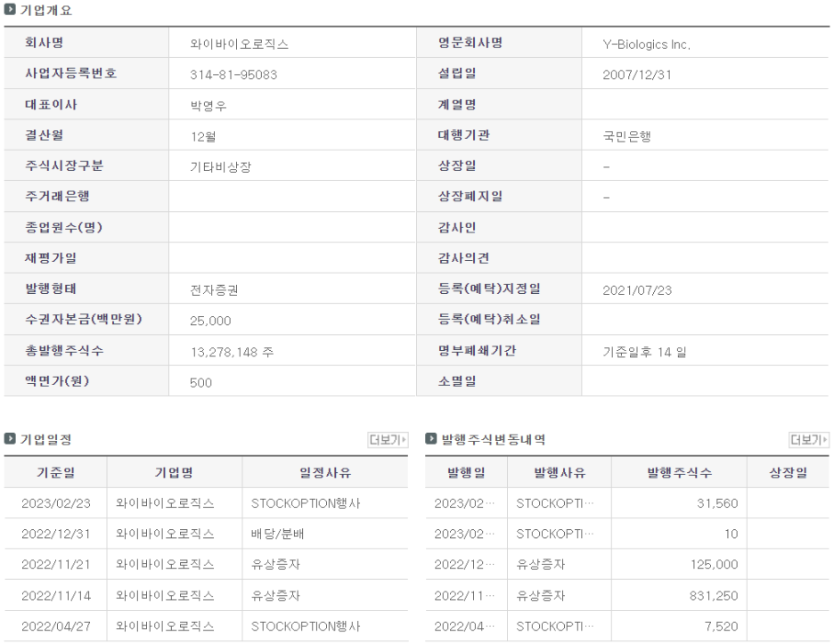Click the 대표이사 field label
This screenshot has height=644, width=834.
tap(51, 104)
